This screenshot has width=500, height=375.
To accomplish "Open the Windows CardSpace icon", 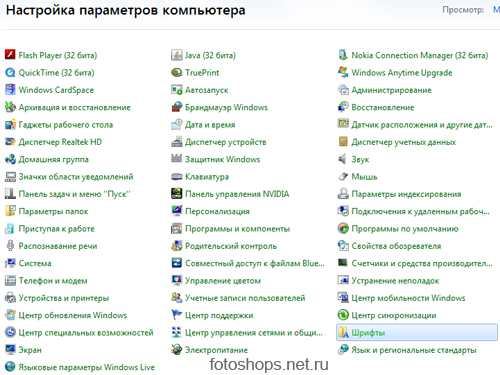I will tap(10, 89).
